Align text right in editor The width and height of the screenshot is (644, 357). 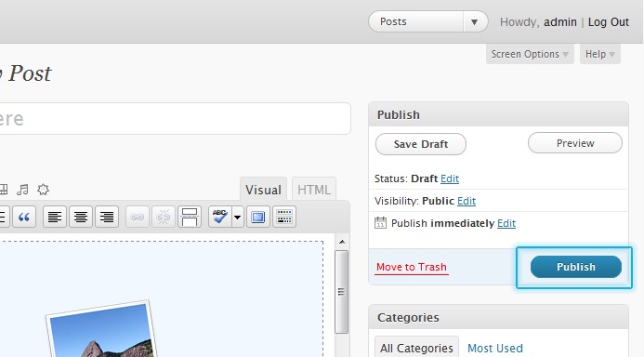point(107,217)
